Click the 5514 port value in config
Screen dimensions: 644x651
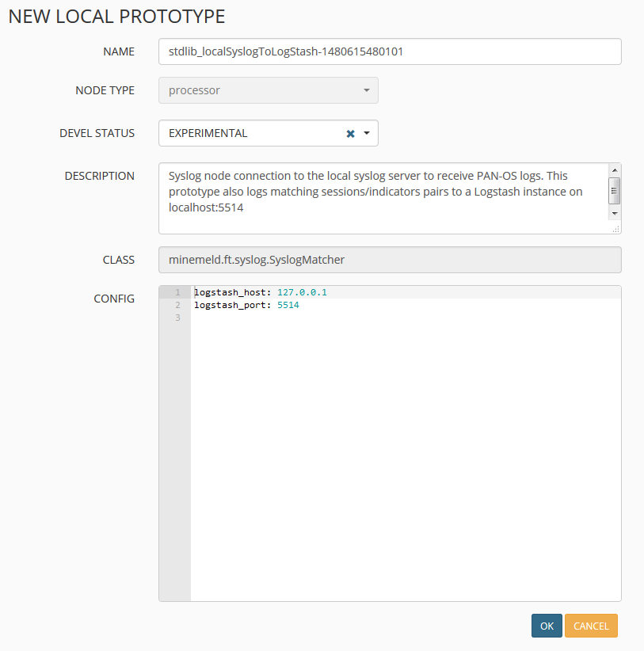pyautogui.click(x=288, y=305)
